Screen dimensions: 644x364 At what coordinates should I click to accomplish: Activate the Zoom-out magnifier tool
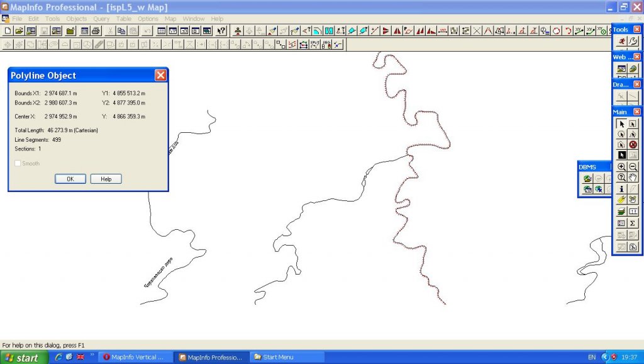(633, 167)
